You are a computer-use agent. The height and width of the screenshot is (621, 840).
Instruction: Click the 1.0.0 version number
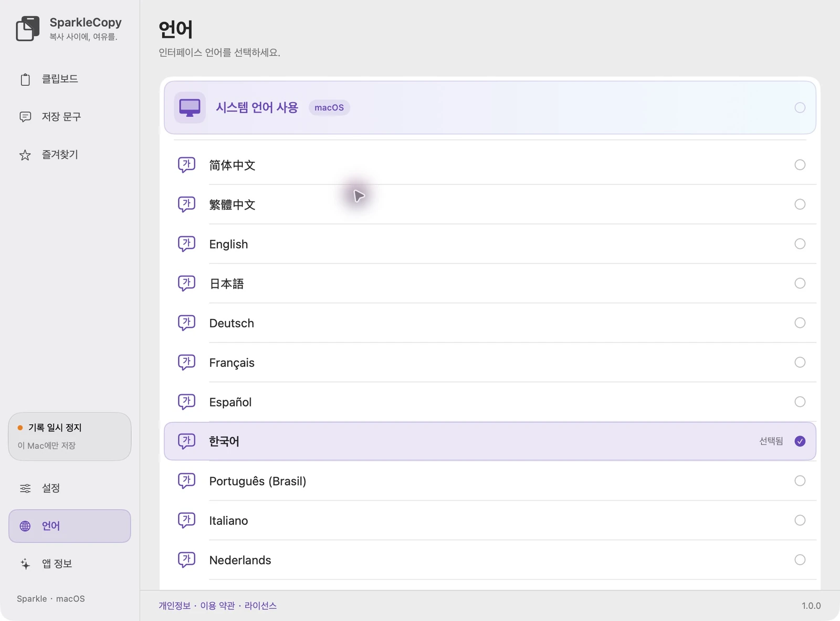(811, 606)
